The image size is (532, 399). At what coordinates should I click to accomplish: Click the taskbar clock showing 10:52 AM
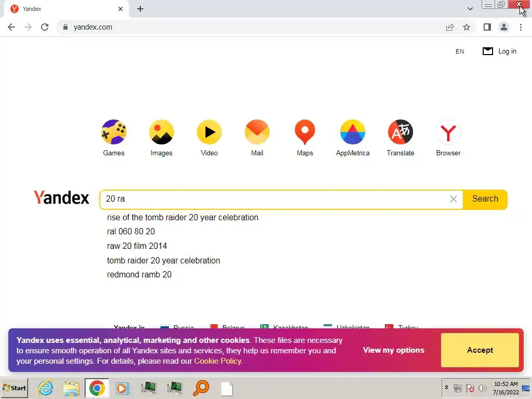[506, 388]
